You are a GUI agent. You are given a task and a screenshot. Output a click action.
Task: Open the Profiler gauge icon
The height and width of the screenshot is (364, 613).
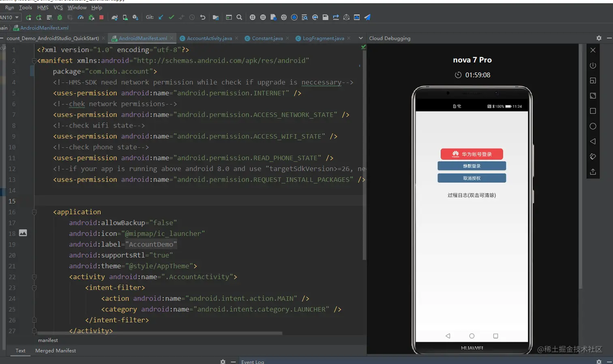tap(81, 17)
